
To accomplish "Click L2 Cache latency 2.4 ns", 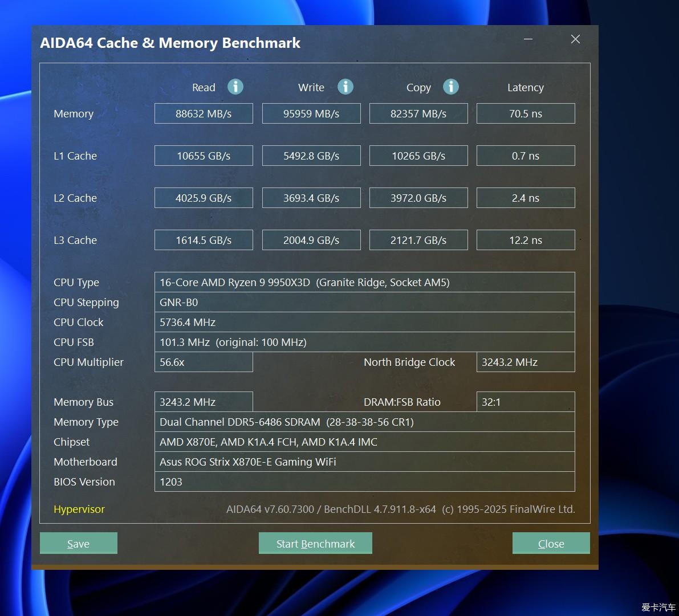I will point(526,198).
